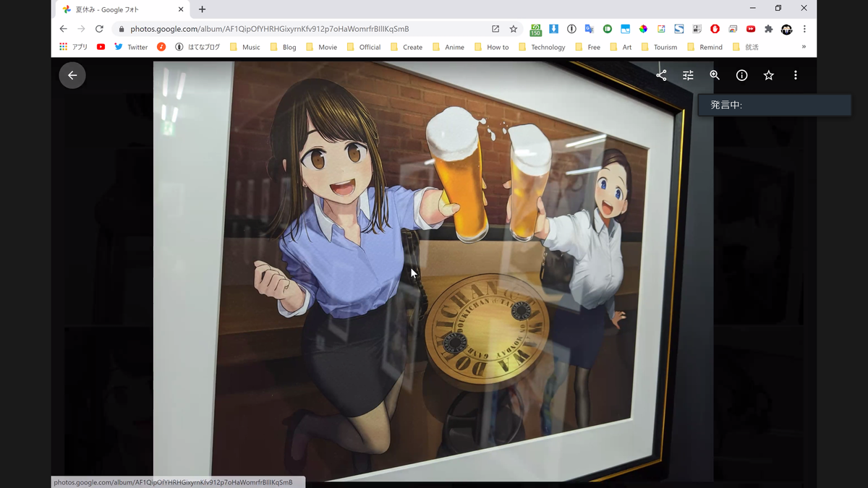Image resolution: width=868 pixels, height=488 pixels.
Task: Expand hidden bookmarks with » chevron
Action: pos(804,47)
